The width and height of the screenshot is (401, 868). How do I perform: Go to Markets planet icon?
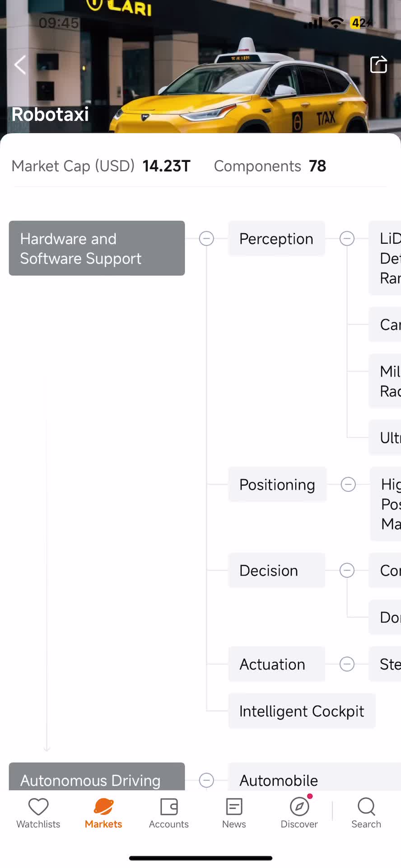pos(103,807)
